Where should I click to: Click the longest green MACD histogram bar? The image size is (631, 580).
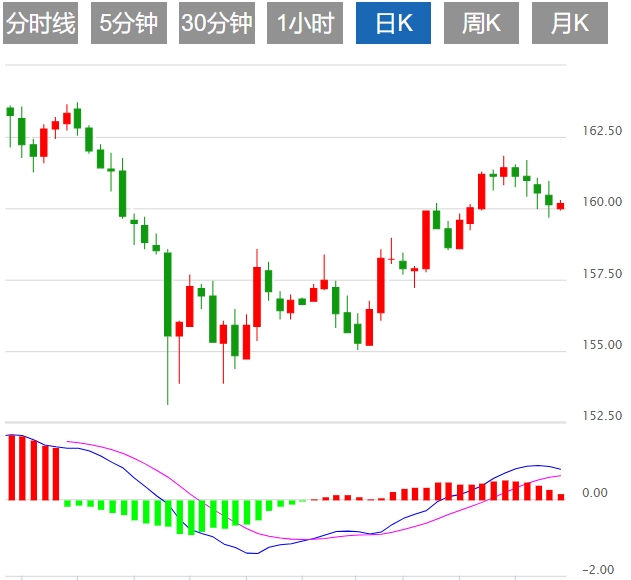[x=191, y=516]
